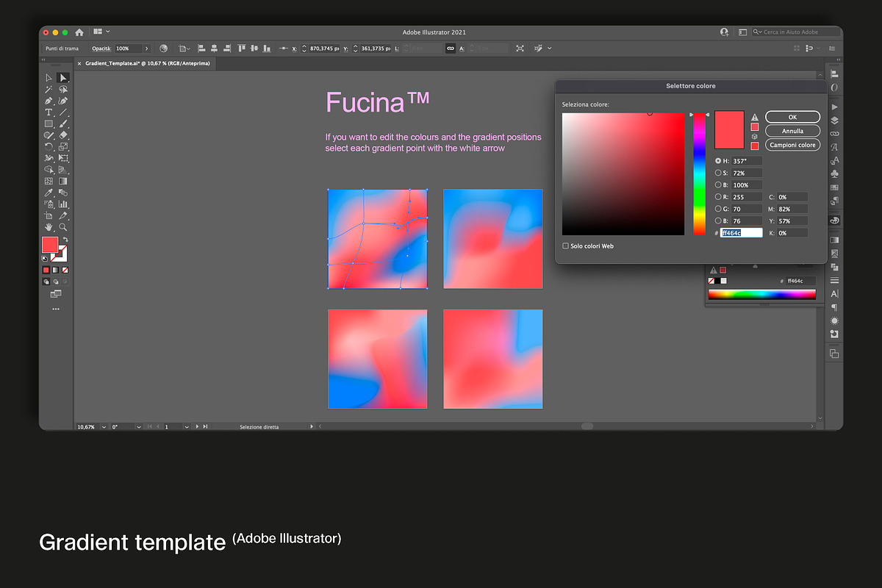
Task: Select the Selection (black arrow) tool
Action: pos(49,77)
